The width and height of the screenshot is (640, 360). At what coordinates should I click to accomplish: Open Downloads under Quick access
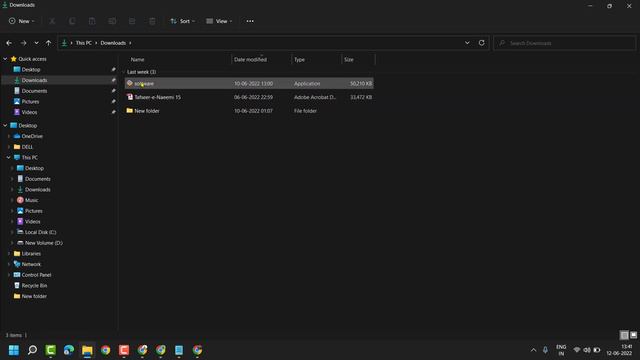tap(34, 80)
